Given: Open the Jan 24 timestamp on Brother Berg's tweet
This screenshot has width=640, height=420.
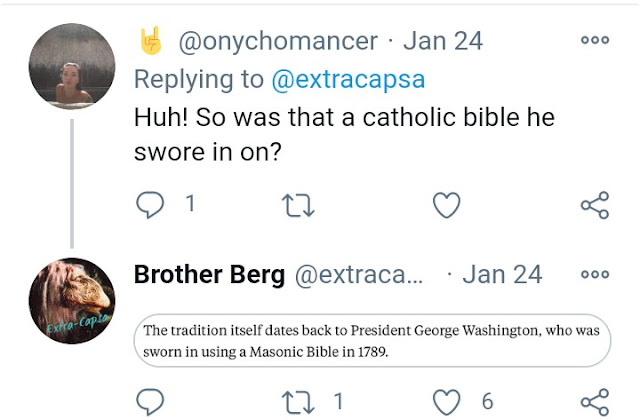Looking at the screenshot, I should tap(502, 275).
